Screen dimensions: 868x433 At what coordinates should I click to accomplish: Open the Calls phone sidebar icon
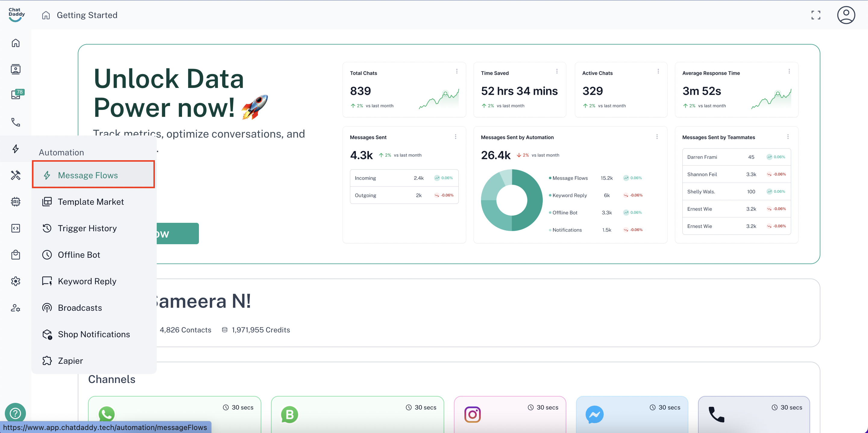pos(15,122)
